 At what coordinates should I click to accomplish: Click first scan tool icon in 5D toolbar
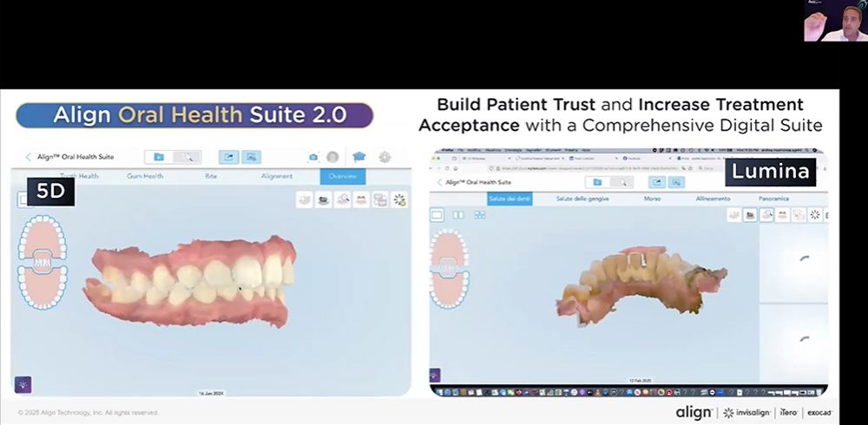tap(305, 199)
